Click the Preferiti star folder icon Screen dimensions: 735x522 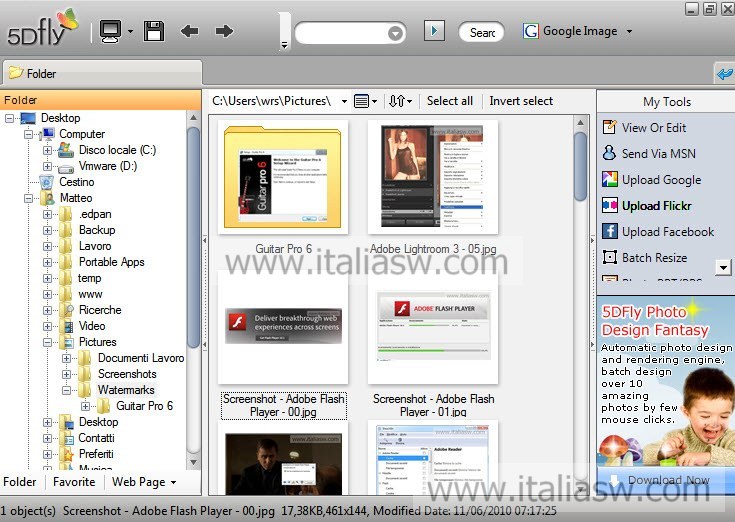point(68,454)
